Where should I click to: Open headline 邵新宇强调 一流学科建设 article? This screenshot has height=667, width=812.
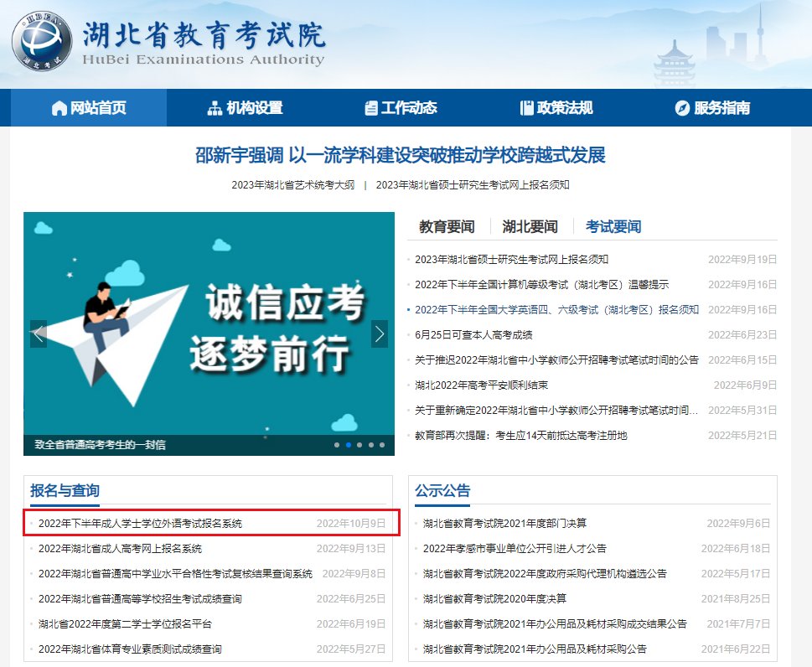click(401, 155)
